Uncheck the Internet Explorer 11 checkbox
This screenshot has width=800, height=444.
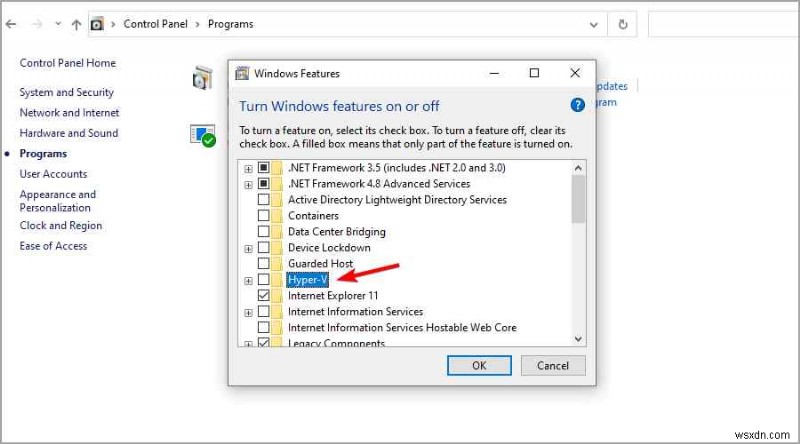click(x=263, y=296)
